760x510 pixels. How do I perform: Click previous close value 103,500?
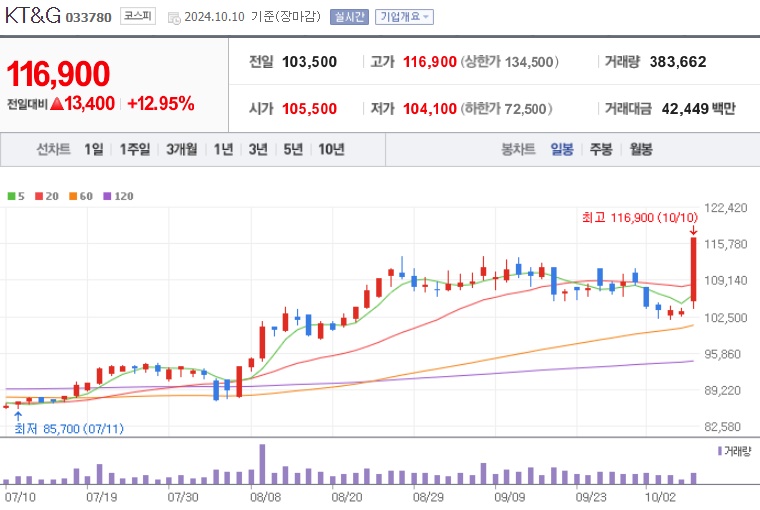tap(309, 62)
